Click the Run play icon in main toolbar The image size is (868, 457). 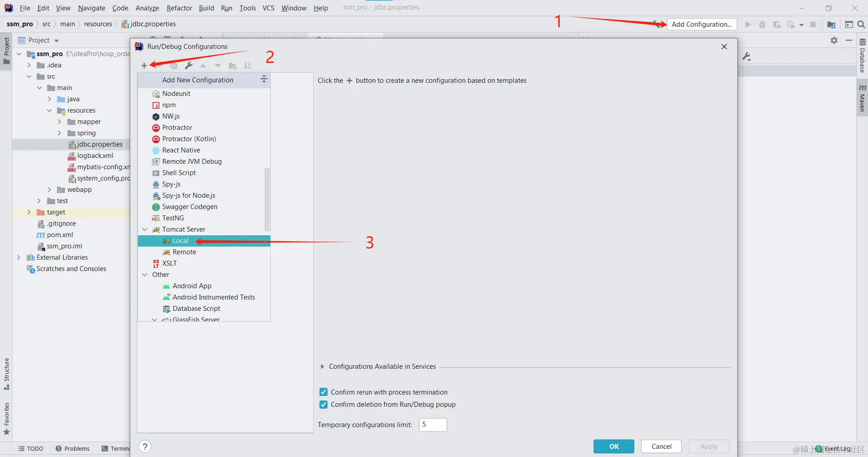pyautogui.click(x=748, y=24)
